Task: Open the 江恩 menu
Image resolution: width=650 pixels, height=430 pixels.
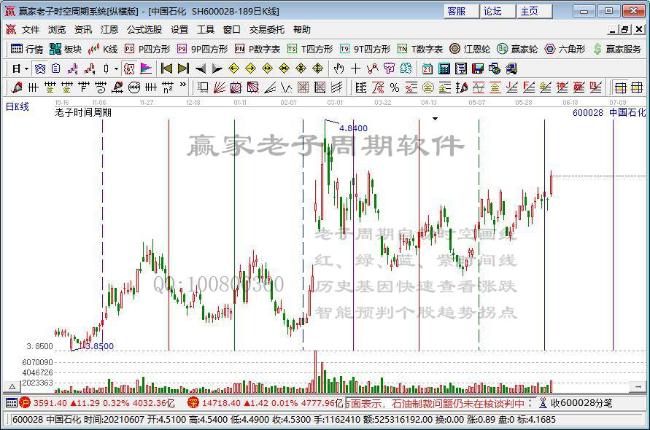Action: tap(109, 30)
